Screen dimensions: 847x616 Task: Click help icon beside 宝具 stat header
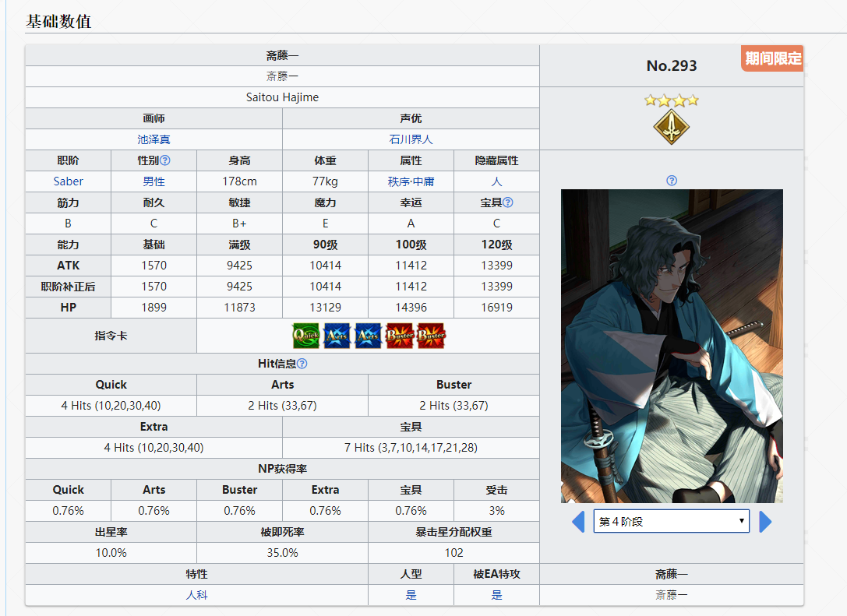(508, 202)
